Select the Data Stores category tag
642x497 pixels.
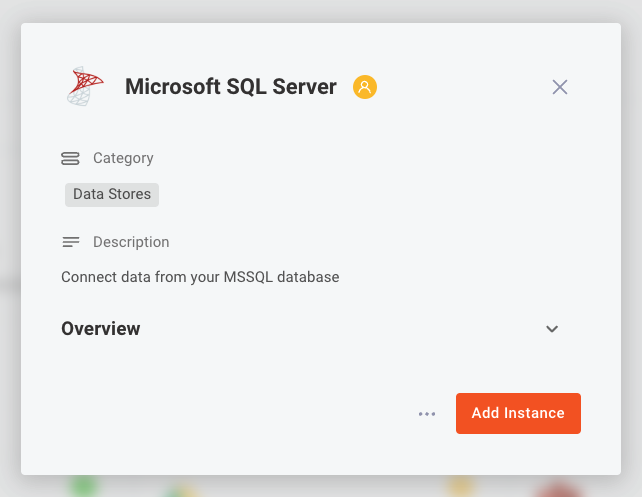click(x=112, y=194)
